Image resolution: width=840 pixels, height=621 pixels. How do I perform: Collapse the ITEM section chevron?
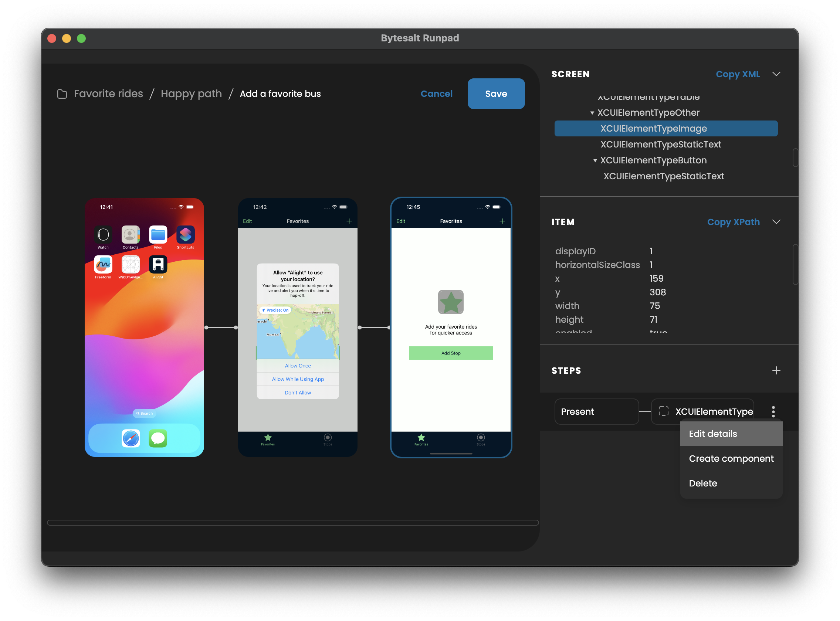(x=776, y=222)
